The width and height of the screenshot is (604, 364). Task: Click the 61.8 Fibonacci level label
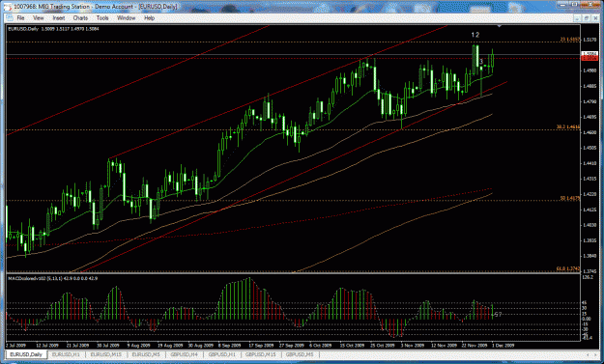568,269
